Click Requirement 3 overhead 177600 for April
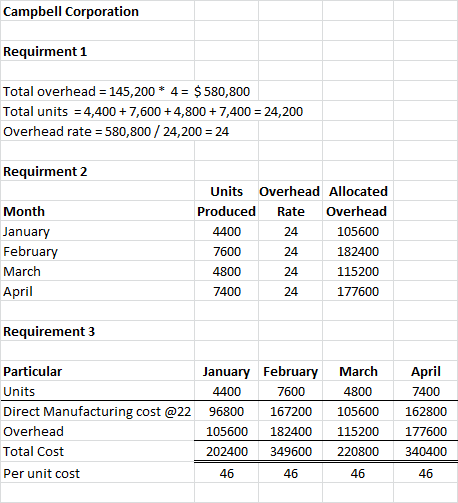The height and width of the screenshot is (503, 458). point(426,432)
